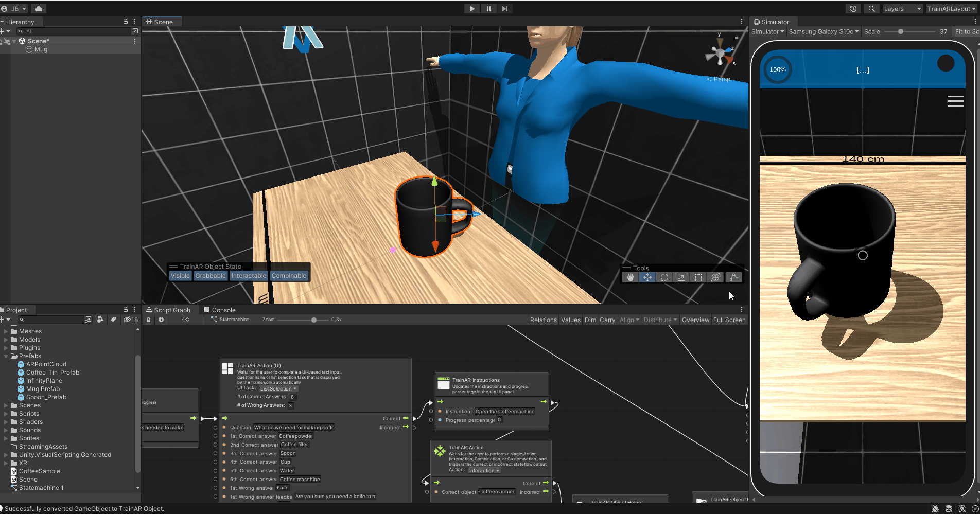Start Play mode with the Play button
This screenshot has height=514, width=980.
pyautogui.click(x=472, y=9)
